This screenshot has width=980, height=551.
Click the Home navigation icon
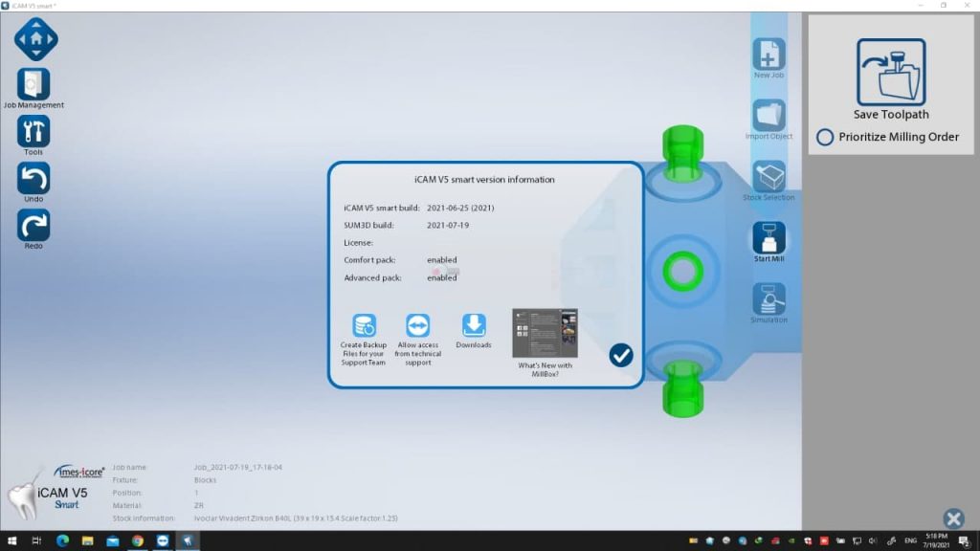coord(35,39)
